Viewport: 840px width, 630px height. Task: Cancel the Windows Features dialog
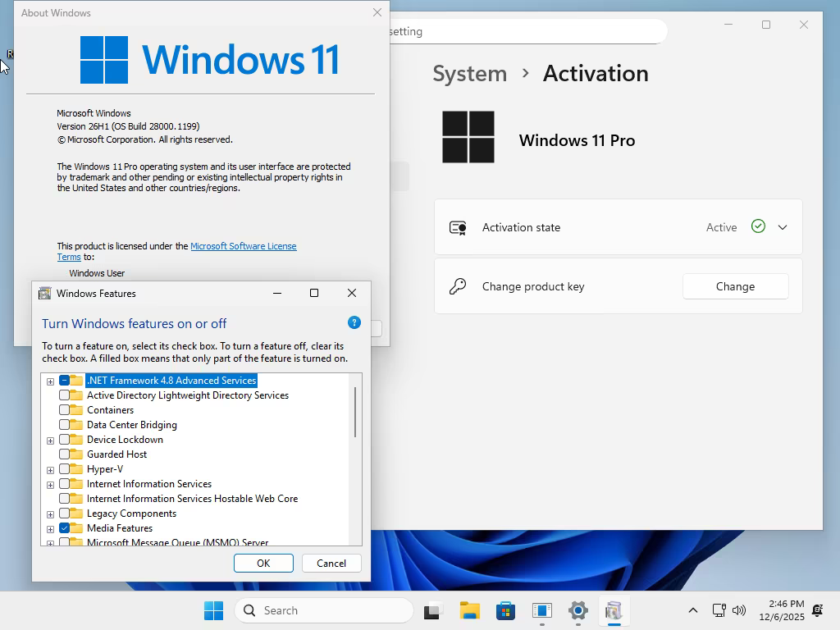point(331,563)
